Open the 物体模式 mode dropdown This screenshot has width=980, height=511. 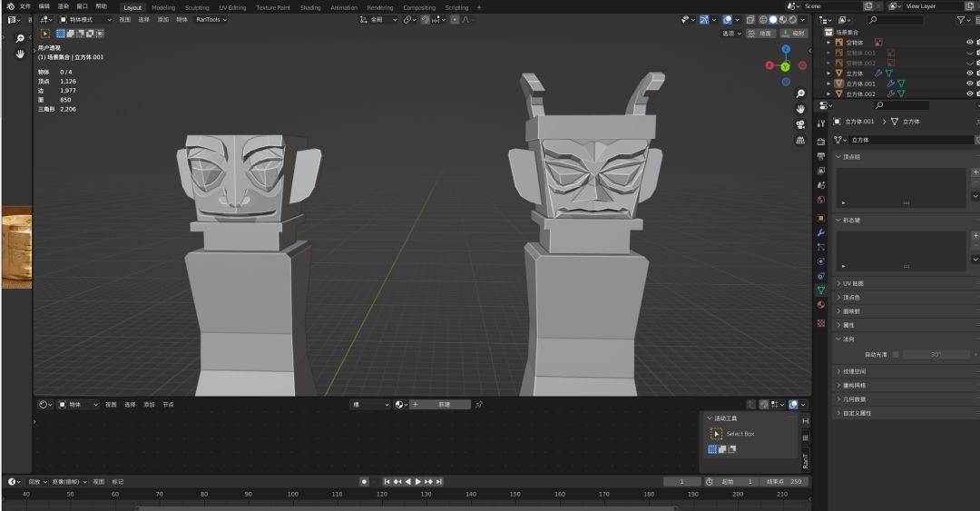89,19
